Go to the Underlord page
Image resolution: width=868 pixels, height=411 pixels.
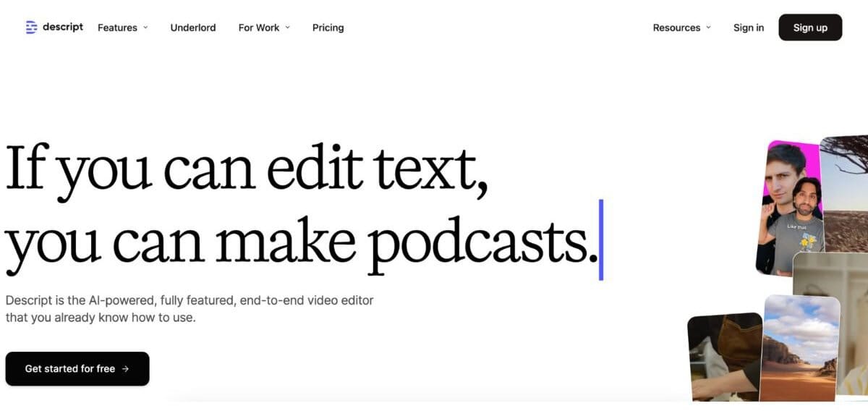[x=193, y=27]
